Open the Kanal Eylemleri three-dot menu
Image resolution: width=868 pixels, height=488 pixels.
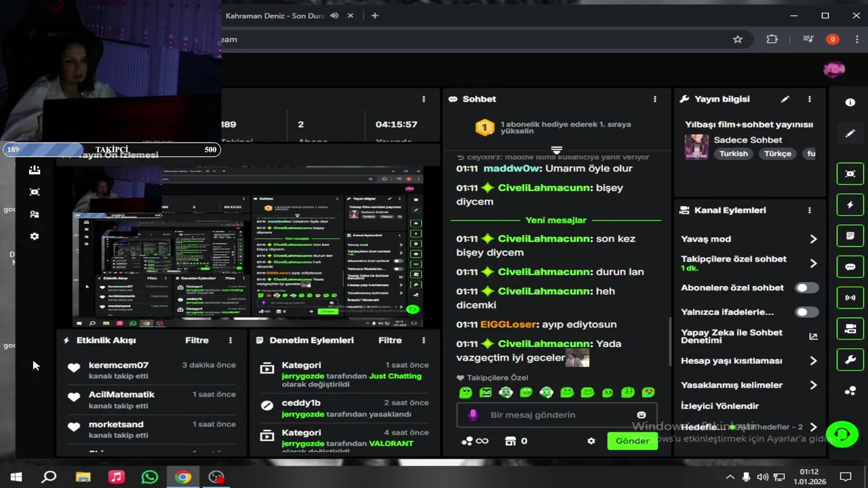[809, 210]
